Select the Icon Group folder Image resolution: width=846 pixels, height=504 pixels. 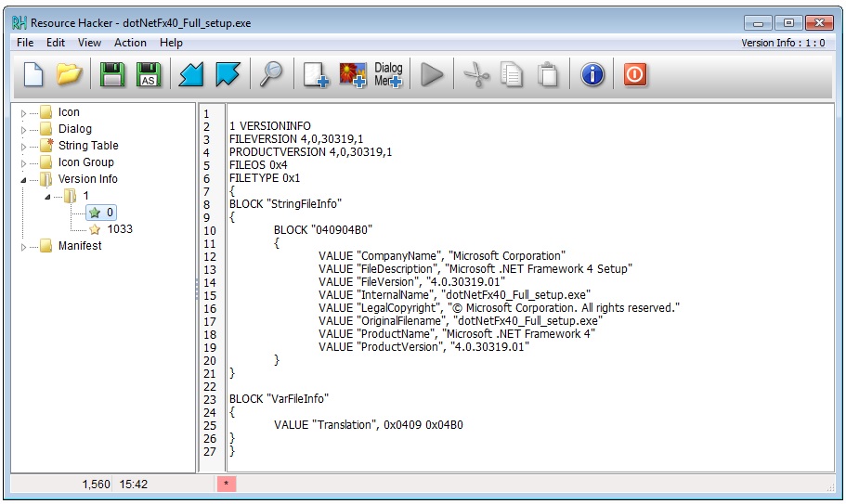tap(85, 162)
